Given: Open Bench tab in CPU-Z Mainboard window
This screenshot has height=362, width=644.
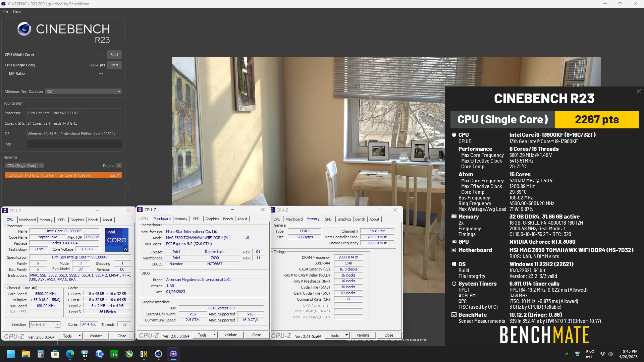Looking at the screenshot, I should (x=228, y=219).
